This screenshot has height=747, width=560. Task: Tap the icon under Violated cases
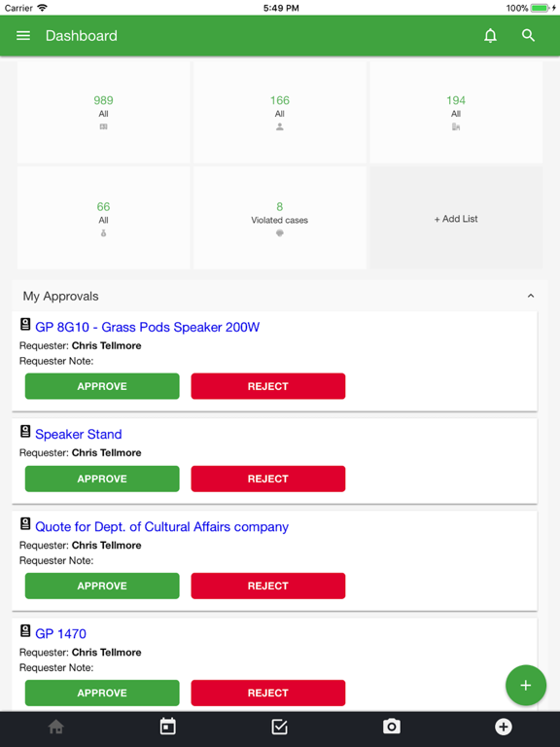pos(280,233)
